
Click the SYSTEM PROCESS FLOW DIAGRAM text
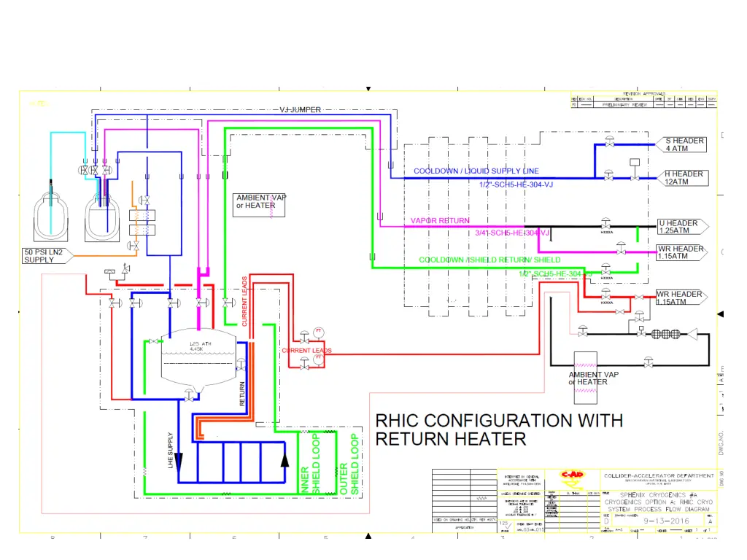(659, 509)
